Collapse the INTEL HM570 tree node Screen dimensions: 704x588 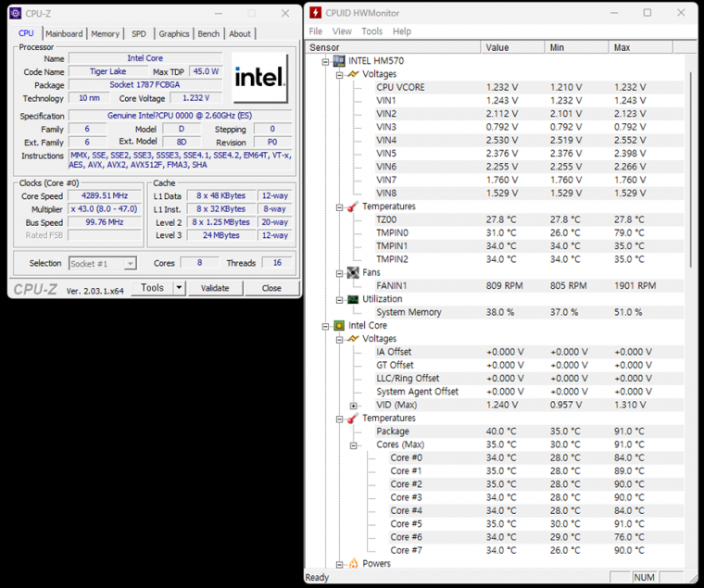click(x=325, y=62)
